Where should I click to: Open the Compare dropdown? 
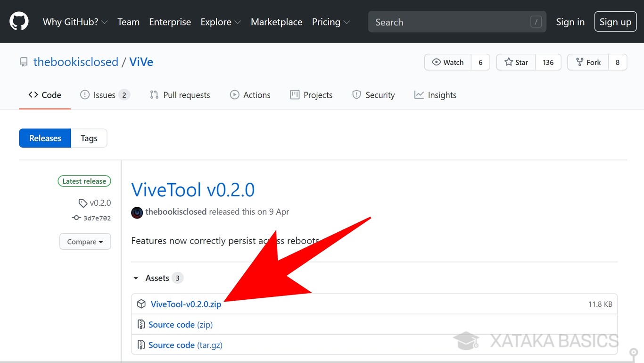(85, 242)
